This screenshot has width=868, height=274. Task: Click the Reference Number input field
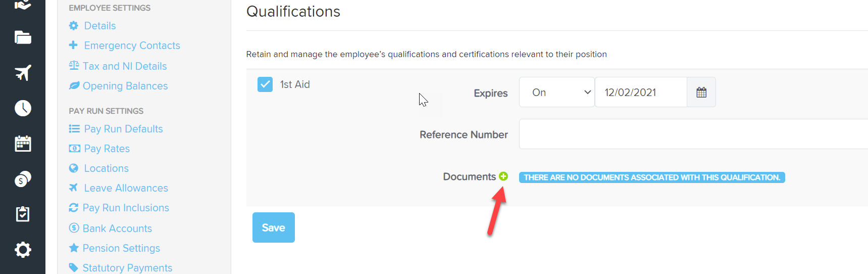(693, 134)
